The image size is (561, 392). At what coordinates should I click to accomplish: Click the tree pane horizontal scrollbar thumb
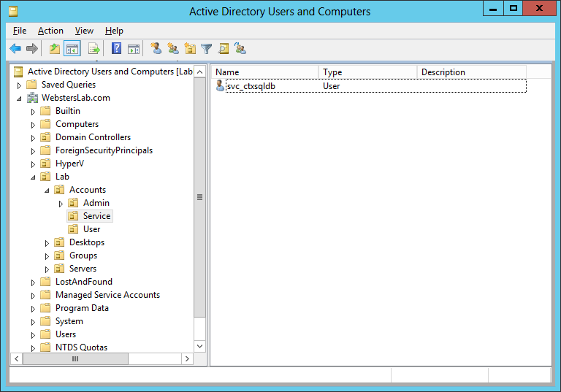point(75,359)
